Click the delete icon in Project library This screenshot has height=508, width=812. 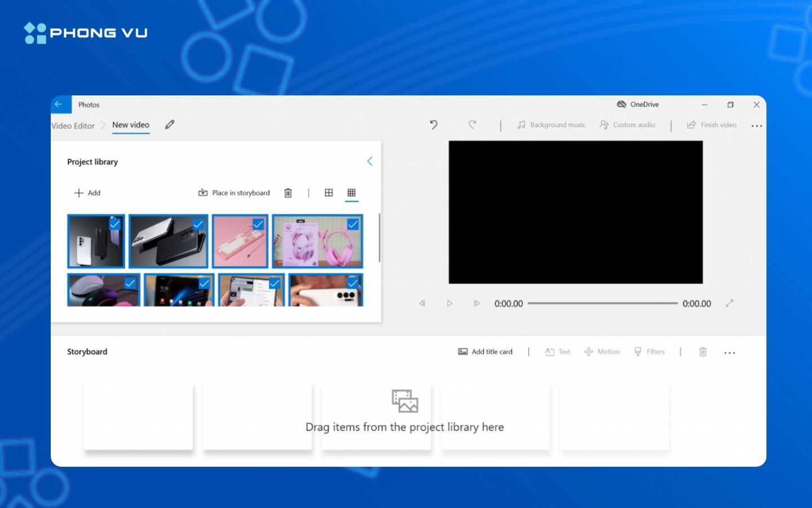point(288,192)
